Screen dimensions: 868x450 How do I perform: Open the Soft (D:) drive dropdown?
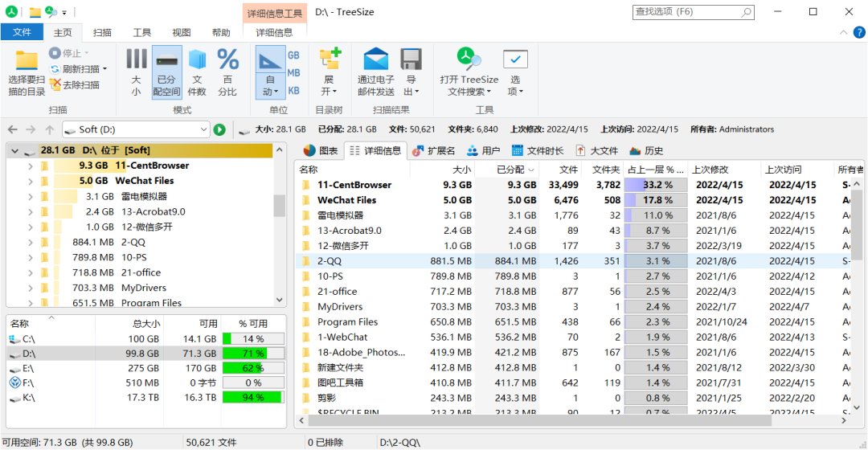203,129
